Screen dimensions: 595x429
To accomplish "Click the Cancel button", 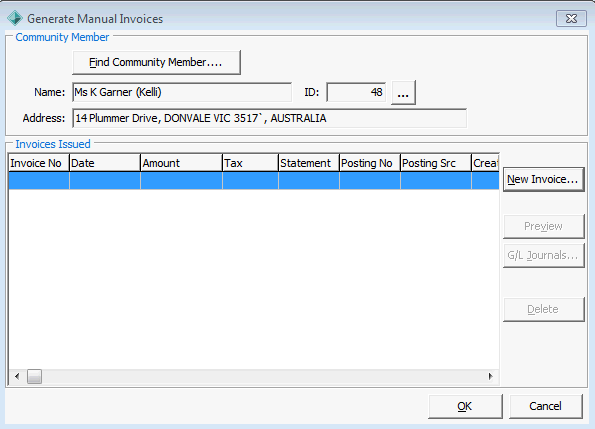I will [x=546, y=406].
